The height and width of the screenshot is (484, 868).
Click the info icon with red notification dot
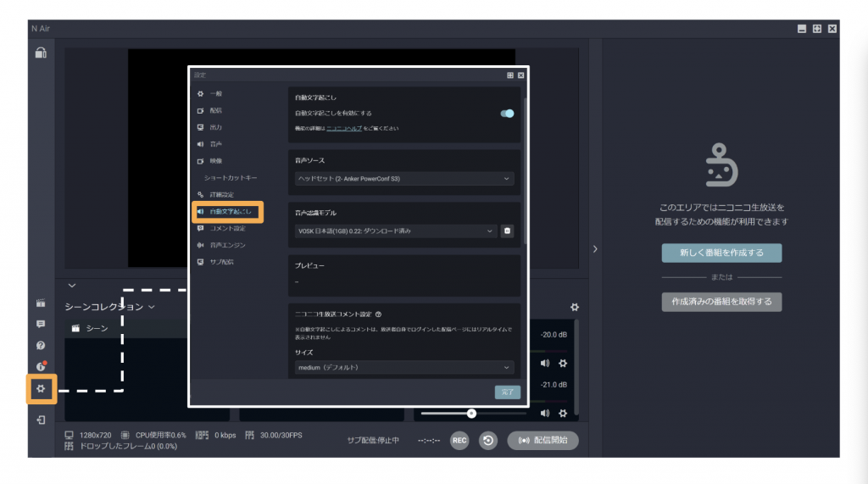pos(40,366)
